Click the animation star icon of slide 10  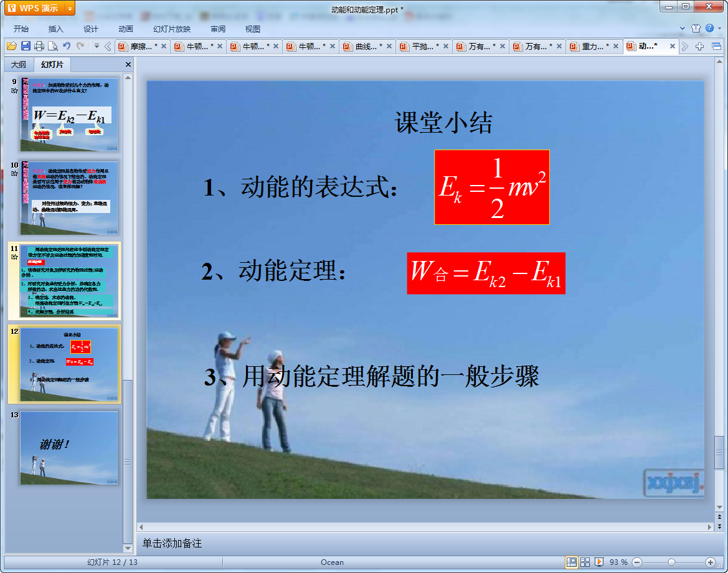tap(14, 174)
